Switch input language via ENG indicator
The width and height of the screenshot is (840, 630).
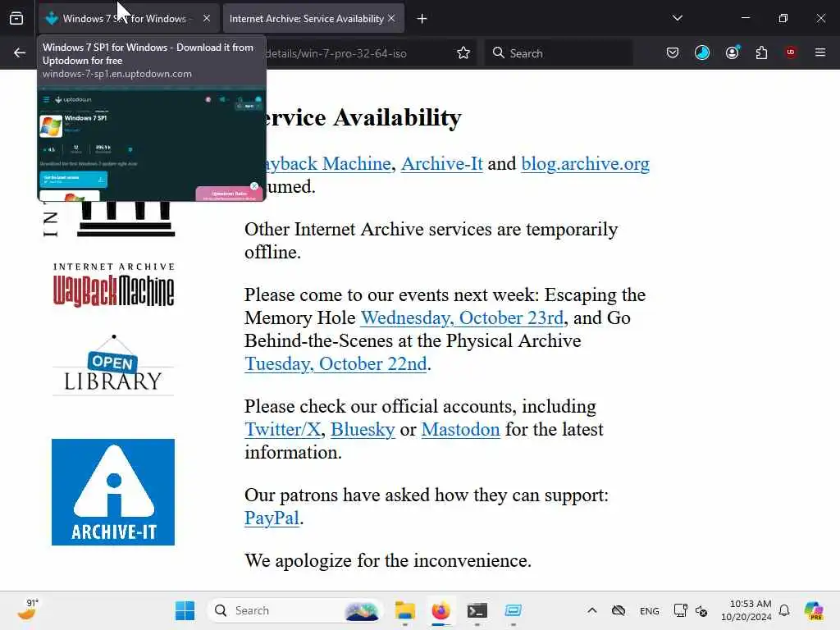click(650, 610)
